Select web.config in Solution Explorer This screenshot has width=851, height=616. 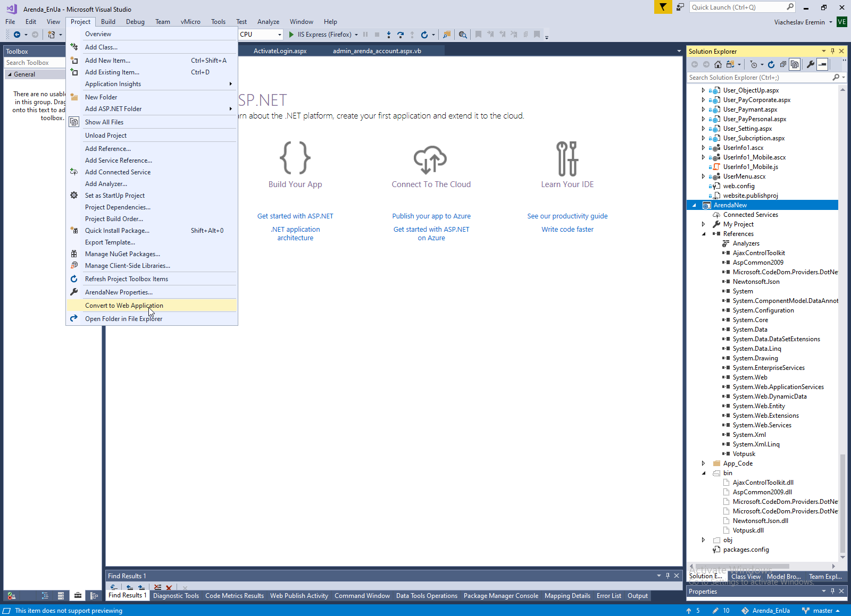[739, 186]
